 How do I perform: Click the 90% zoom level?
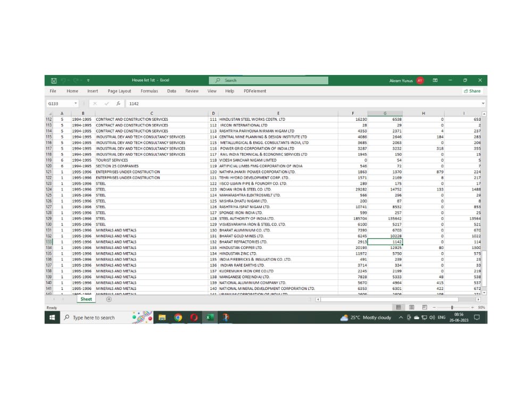481,307
